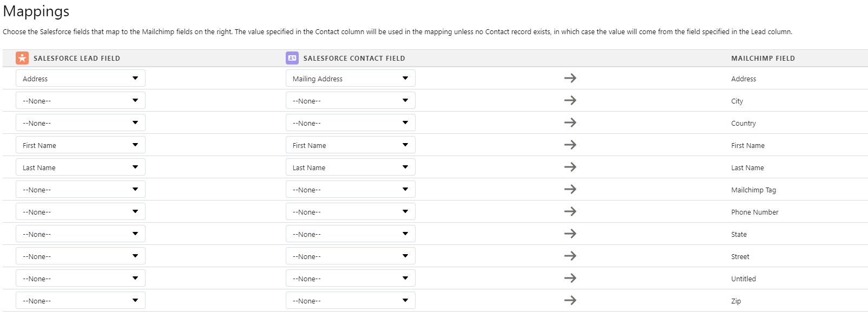
Task: Choose a lead field for City
Action: tap(81, 100)
